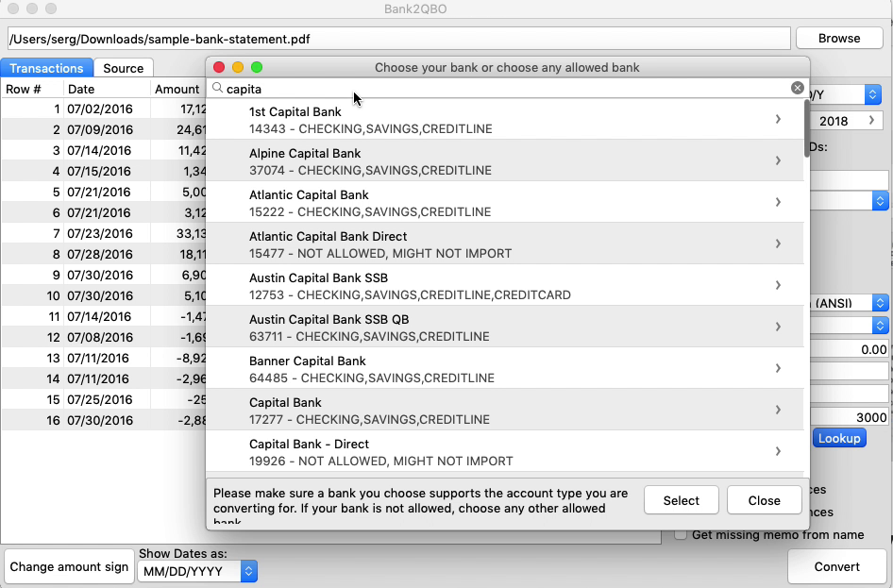Click the field showing 0.00
The width and height of the screenshot is (893, 588).
pyautogui.click(x=849, y=349)
